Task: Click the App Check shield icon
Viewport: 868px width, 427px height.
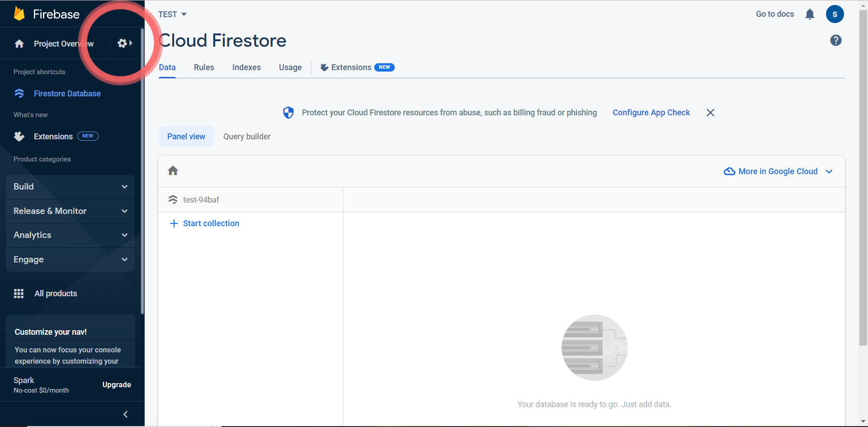Action: 288,113
